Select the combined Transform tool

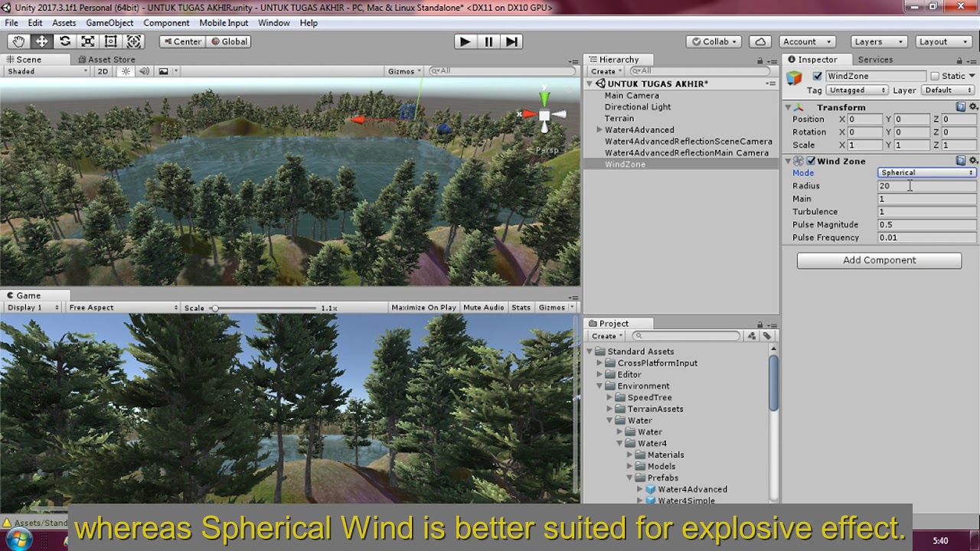point(133,41)
